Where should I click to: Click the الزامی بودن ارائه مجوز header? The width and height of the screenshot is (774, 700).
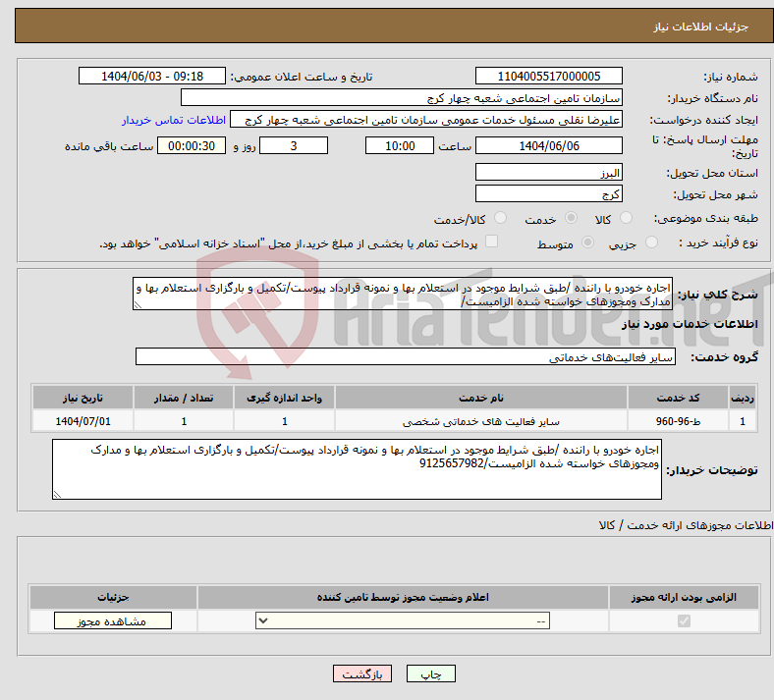pos(684,597)
